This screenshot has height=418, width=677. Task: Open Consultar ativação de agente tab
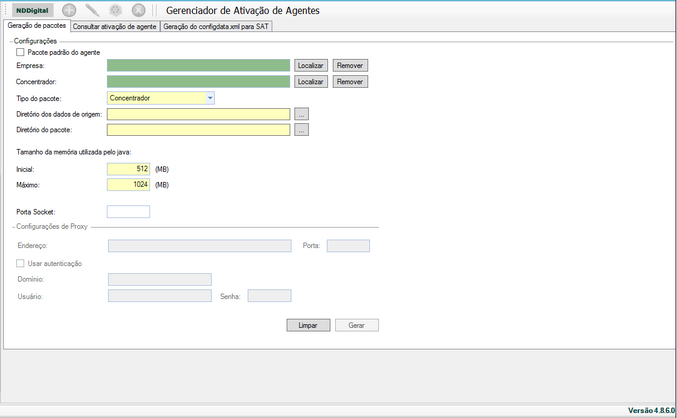pyautogui.click(x=114, y=26)
